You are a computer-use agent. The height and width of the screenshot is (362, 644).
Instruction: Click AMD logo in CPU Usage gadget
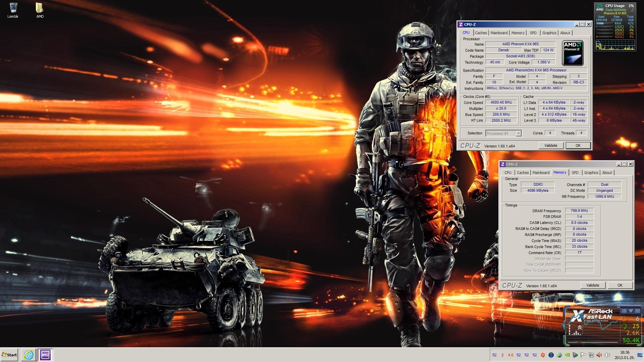tap(600, 7)
